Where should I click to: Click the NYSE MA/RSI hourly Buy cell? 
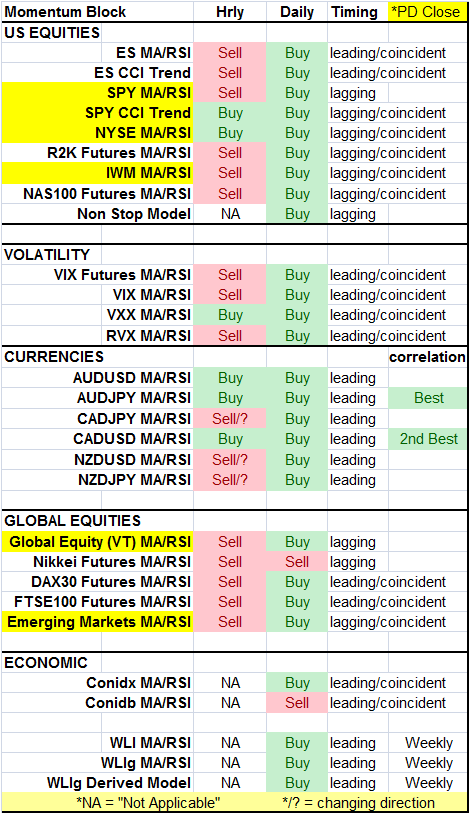[x=230, y=133]
